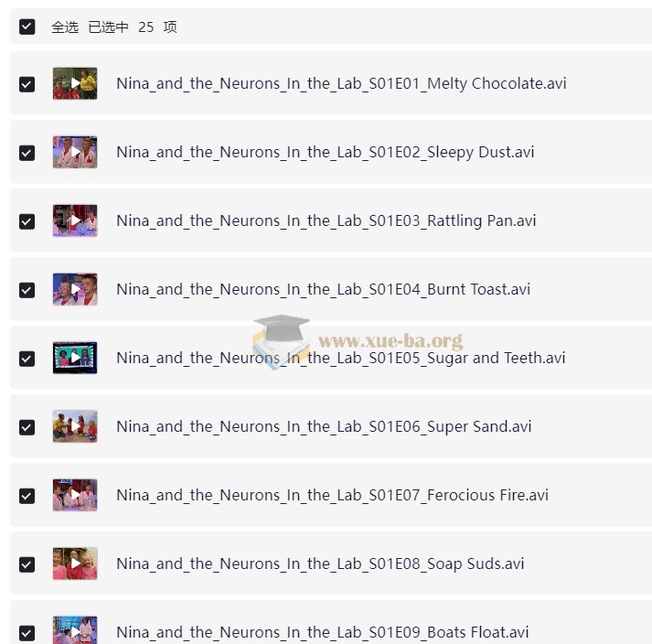Uncheck S01E06 Super Sand checkbox
Image resolution: width=652 pixels, height=644 pixels.
[27, 427]
